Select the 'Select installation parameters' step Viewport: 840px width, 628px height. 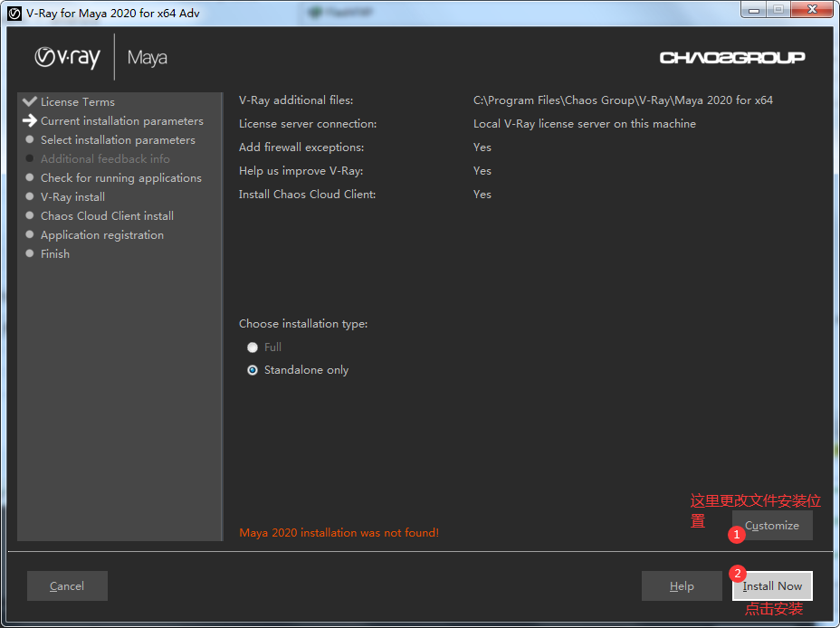(118, 139)
